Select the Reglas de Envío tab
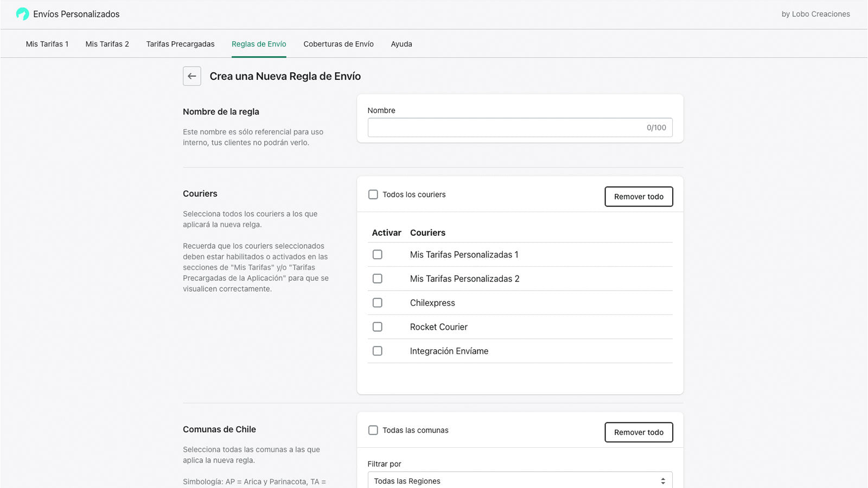 pos(259,43)
